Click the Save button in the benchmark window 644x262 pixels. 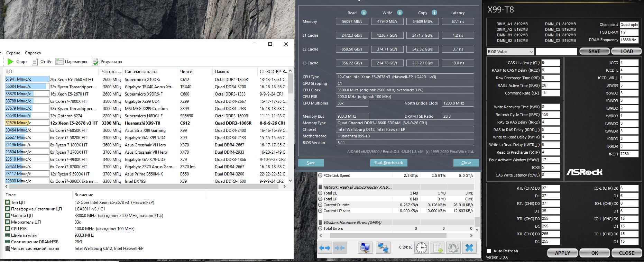point(311,163)
